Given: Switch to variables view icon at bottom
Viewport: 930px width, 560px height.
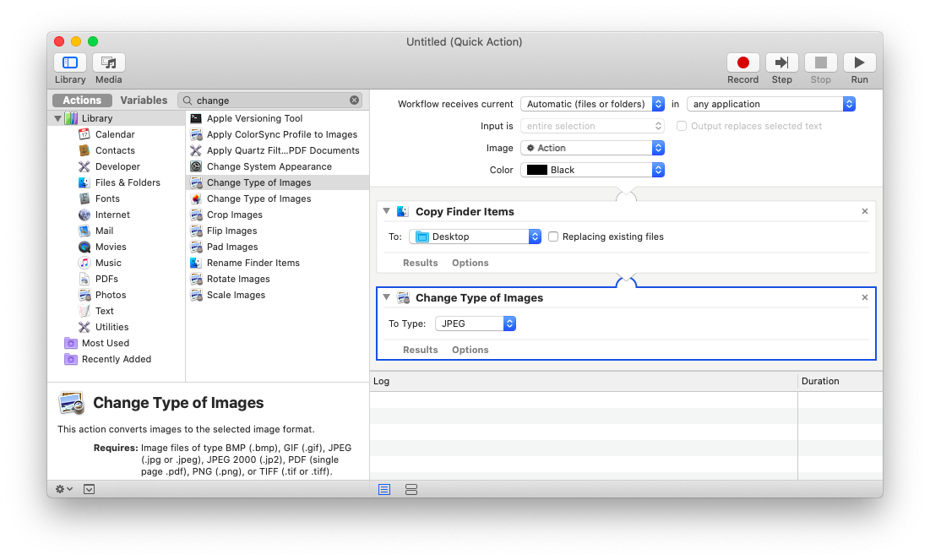Looking at the screenshot, I should [x=411, y=489].
